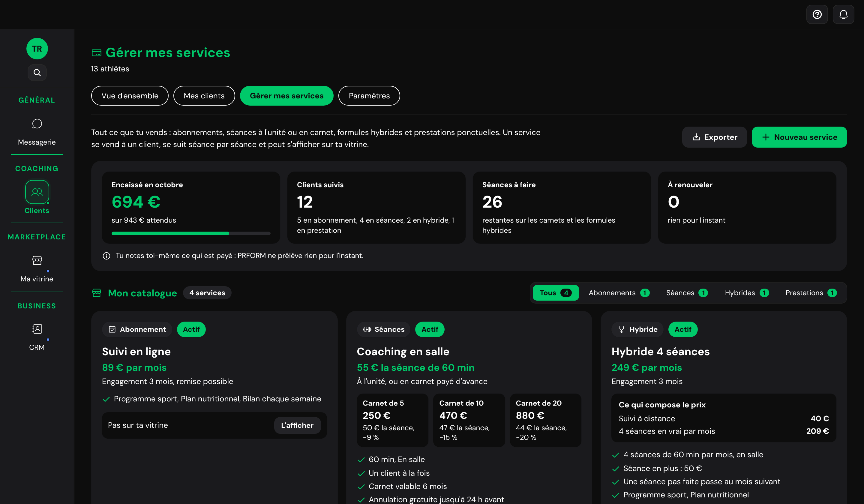Viewport: 864px width, 504px height.
Task: Click the info icon beside PRFORM note
Action: (106, 256)
